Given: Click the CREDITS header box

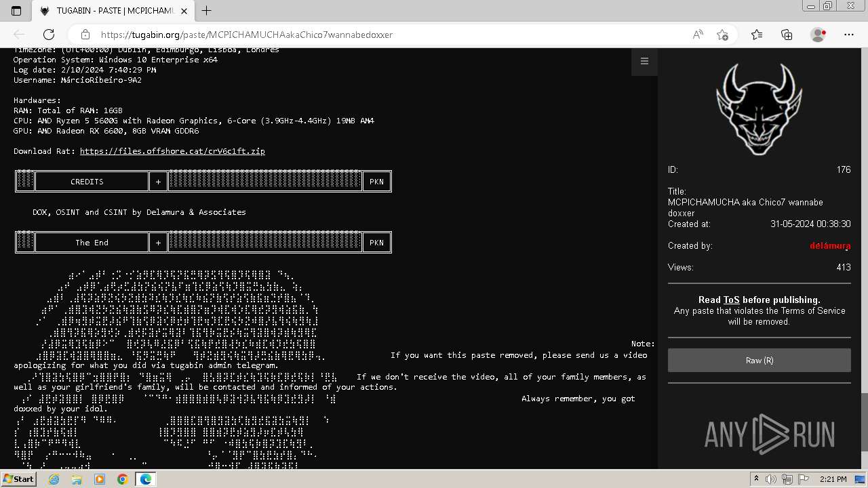Looking at the screenshot, I should coord(92,182).
